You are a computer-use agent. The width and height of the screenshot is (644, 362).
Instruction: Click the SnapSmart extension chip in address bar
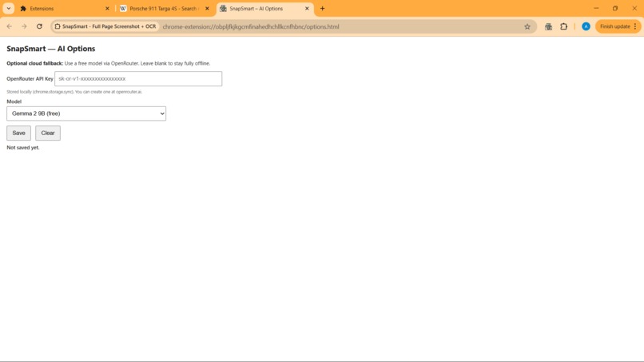105,26
